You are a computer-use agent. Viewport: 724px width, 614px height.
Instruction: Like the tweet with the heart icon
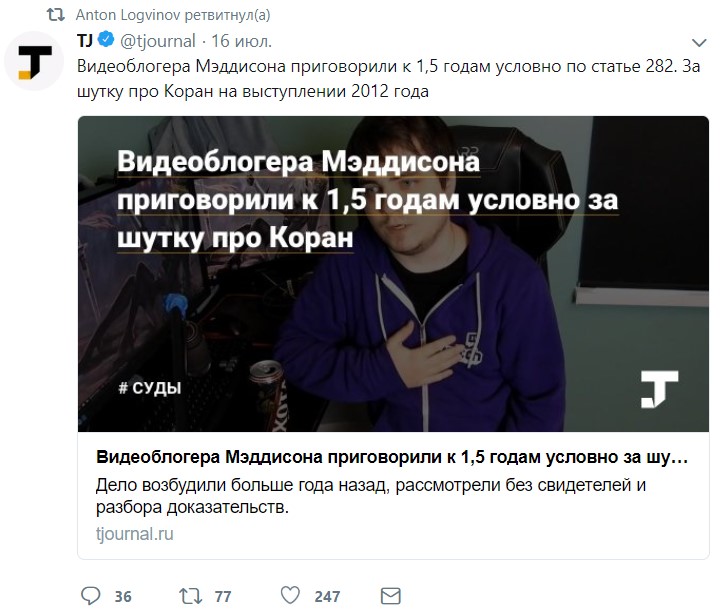tap(290, 596)
